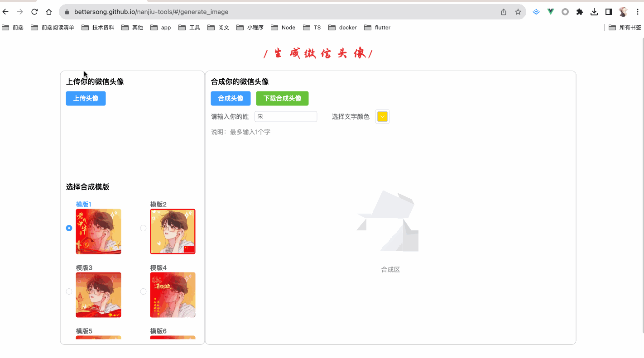Click the page vertical scrollbar

coord(642,186)
